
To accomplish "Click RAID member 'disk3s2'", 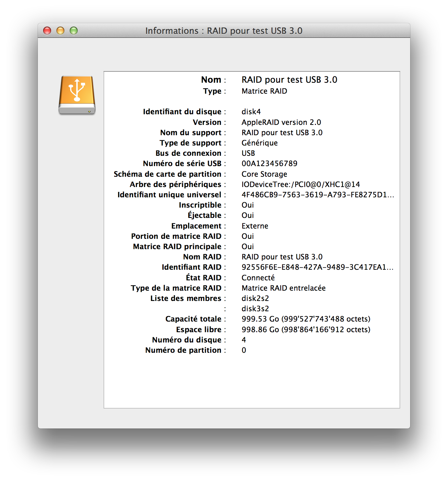I will pyautogui.click(x=255, y=309).
